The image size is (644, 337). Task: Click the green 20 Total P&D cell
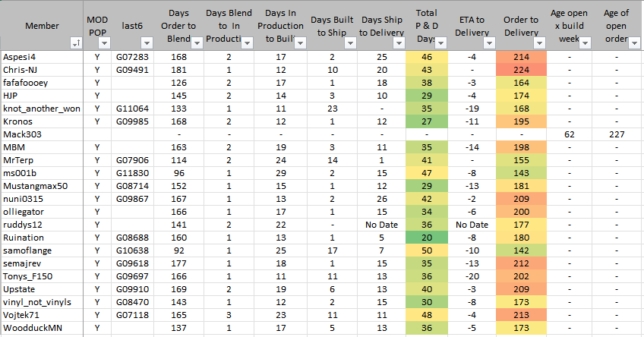426,237
